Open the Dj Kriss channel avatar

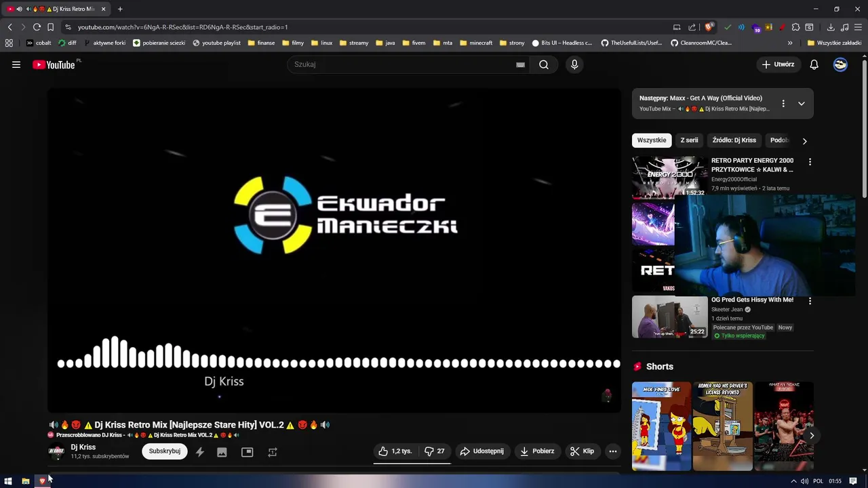tap(56, 451)
